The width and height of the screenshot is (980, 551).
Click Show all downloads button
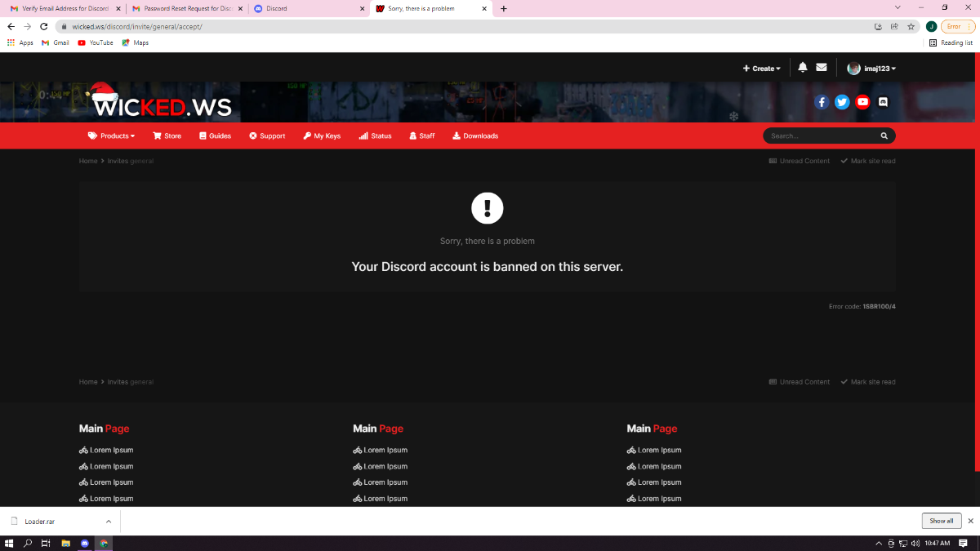tap(941, 521)
